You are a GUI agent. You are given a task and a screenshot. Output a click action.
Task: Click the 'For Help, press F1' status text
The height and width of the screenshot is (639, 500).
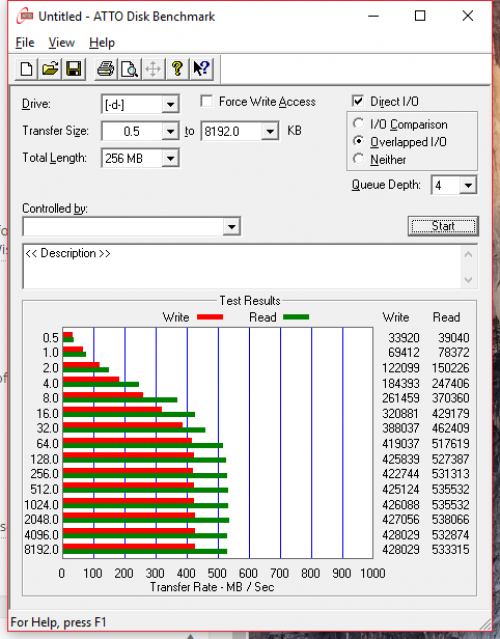click(58, 622)
